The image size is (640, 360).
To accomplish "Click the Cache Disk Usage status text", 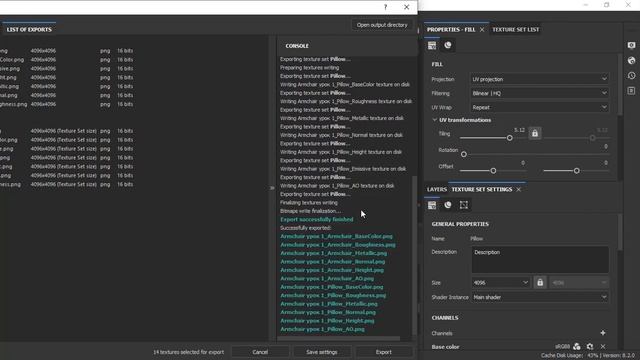I will point(570,356).
